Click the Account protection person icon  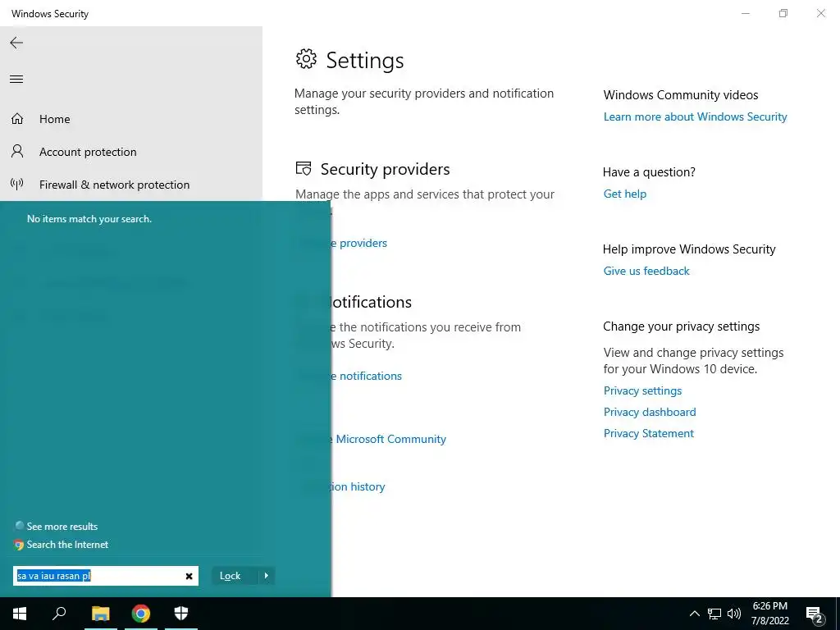pos(17,151)
